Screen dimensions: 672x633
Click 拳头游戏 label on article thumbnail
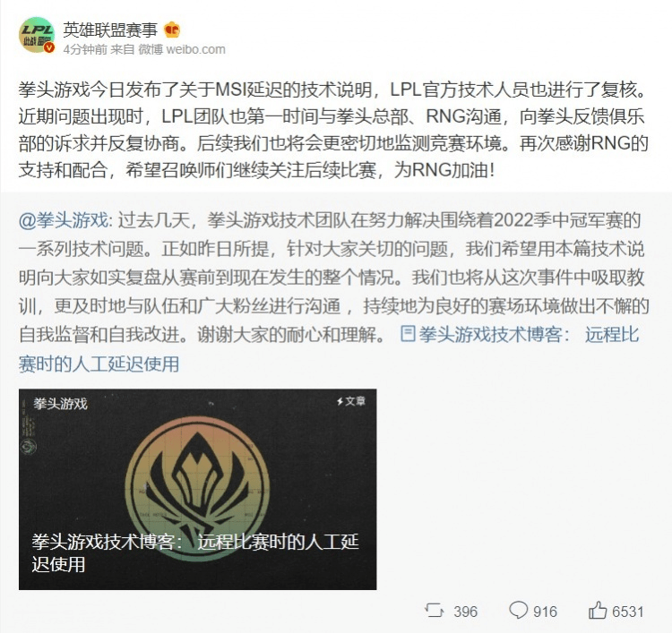(60, 404)
